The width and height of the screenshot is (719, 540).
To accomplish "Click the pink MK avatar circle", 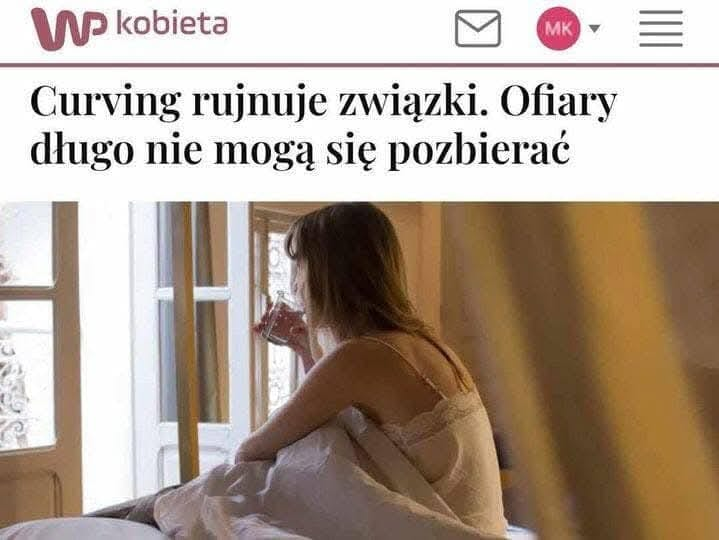I will tap(558, 28).
